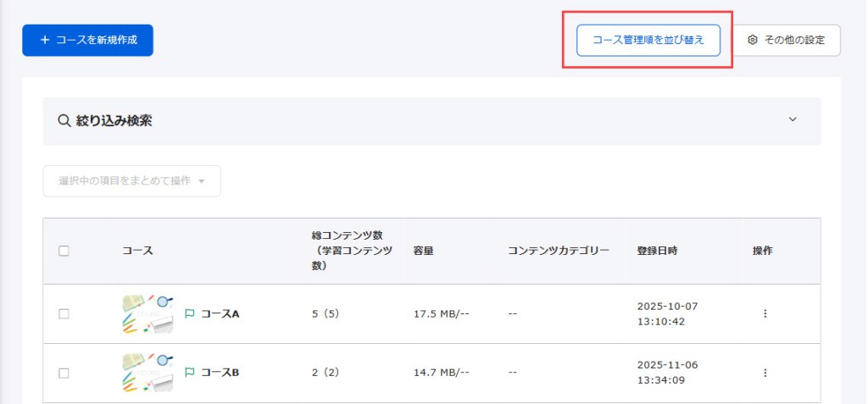Image resolution: width=868 pixels, height=404 pixels.
Task: Check the checkbox for the コースA row
Action: tap(64, 313)
